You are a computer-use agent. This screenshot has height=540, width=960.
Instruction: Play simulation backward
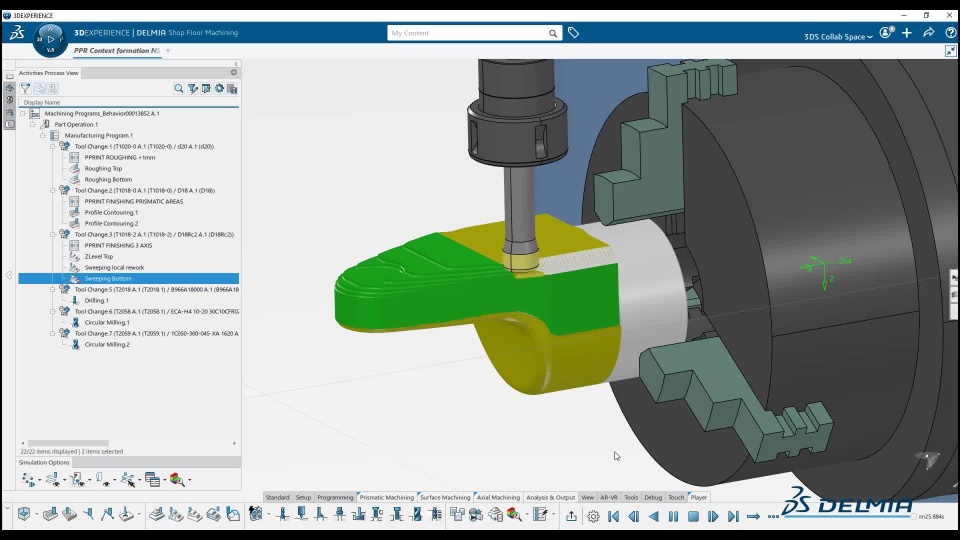[x=654, y=517]
